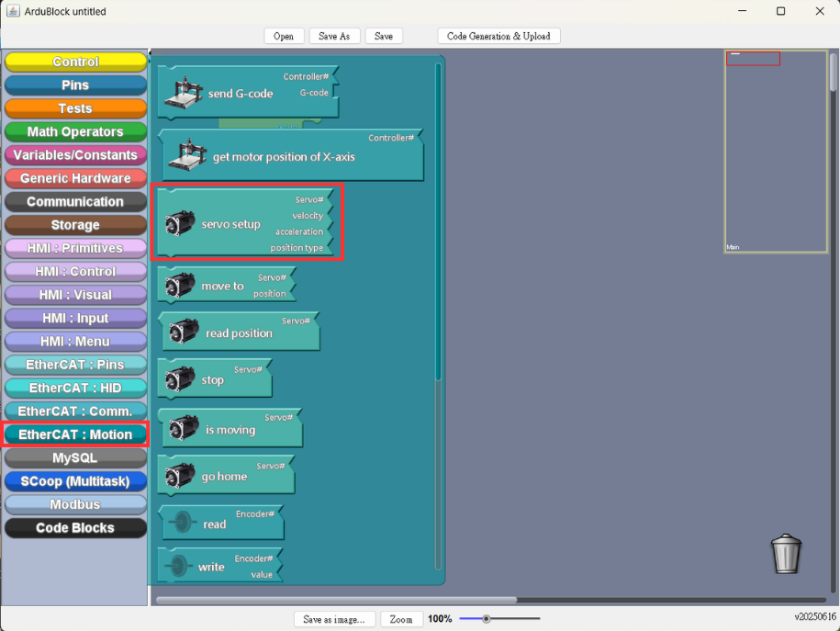This screenshot has height=631, width=840.
Task: Click the ArduBlock Java icon in title bar
Action: point(13,11)
